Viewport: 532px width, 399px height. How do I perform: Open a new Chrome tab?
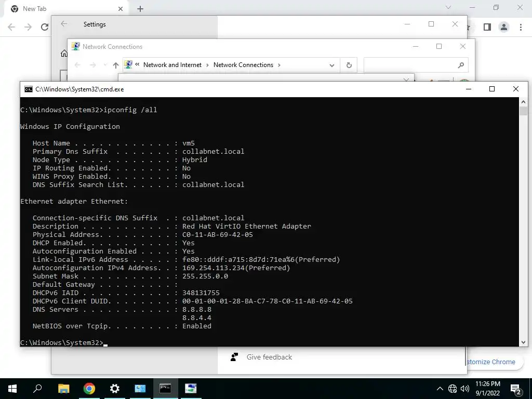point(140,9)
